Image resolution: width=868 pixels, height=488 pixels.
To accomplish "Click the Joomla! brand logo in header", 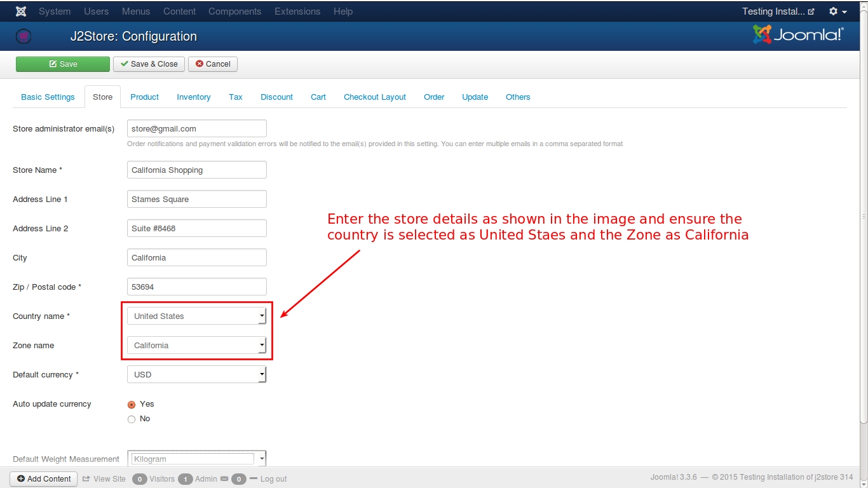I will click(798, 35).
